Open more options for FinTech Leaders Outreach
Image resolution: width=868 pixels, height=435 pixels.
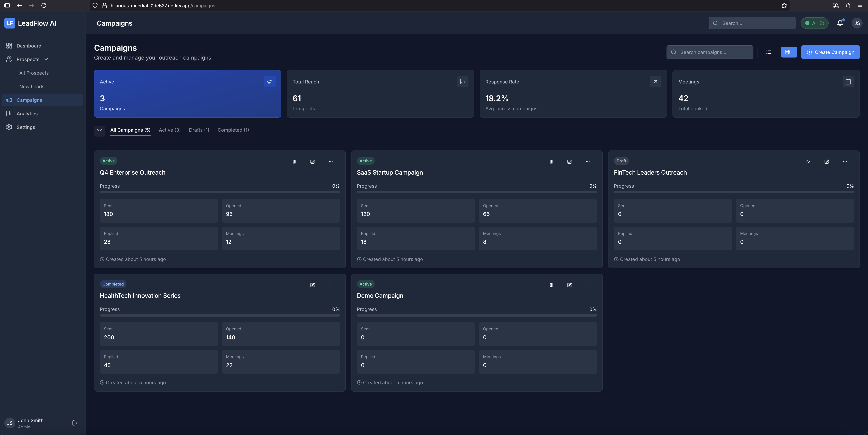845,162
